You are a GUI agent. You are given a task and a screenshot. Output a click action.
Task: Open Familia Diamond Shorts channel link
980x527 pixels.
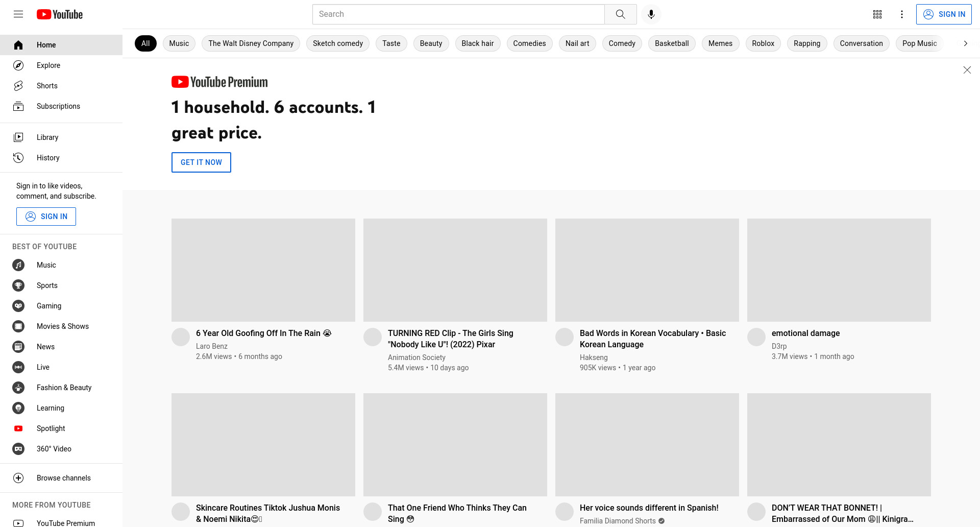coord(618,521)
